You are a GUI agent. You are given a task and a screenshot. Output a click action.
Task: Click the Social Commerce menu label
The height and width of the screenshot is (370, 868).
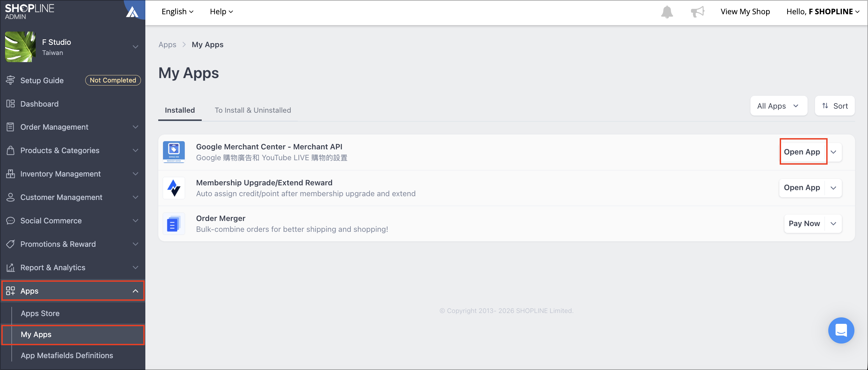pyautogui.click(x=51, y=221)
